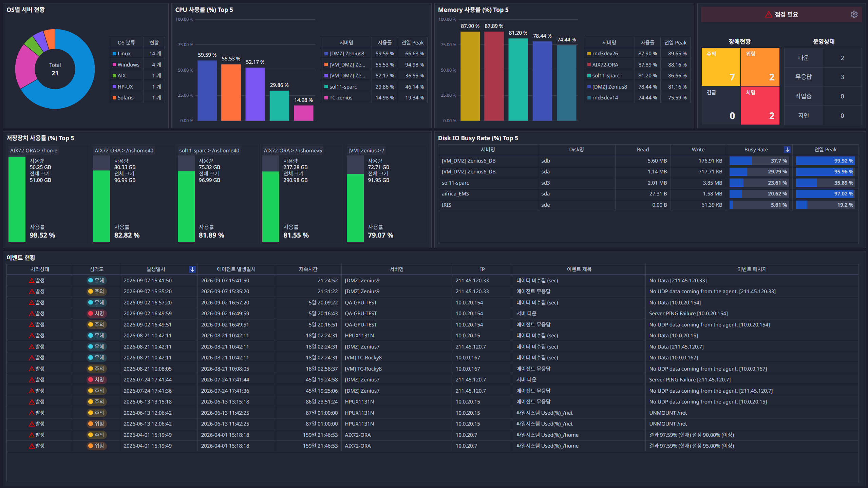Open the settings gear in the 점검 필요 banner
868x488 pixels.
854,14
